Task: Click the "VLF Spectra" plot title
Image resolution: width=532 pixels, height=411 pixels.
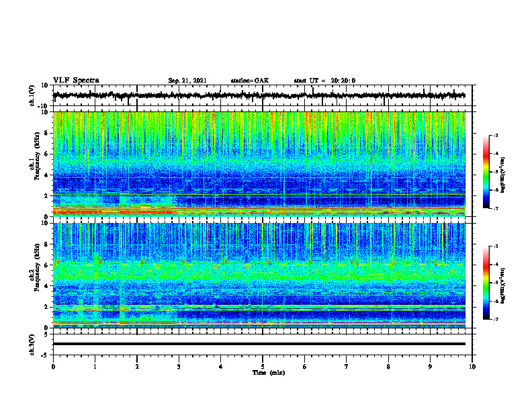Action: click(76, 81)
